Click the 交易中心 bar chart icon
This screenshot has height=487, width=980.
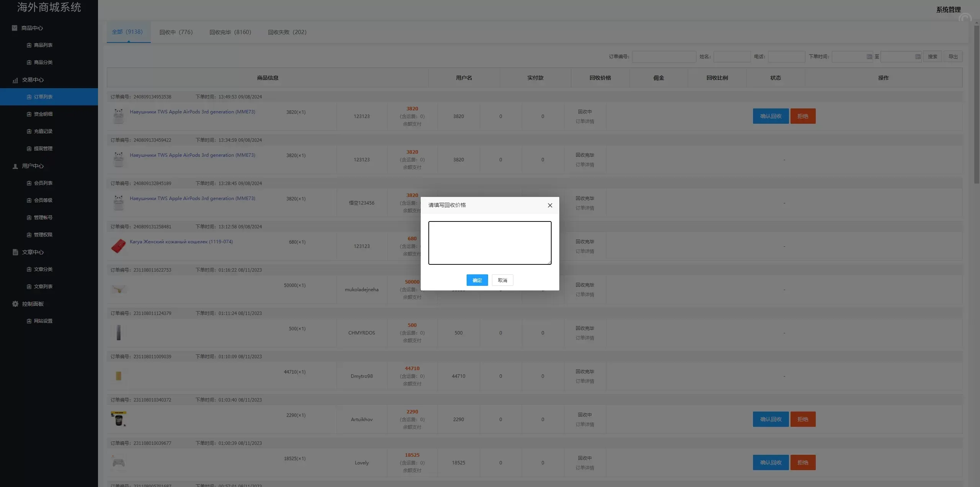(15, 80)
